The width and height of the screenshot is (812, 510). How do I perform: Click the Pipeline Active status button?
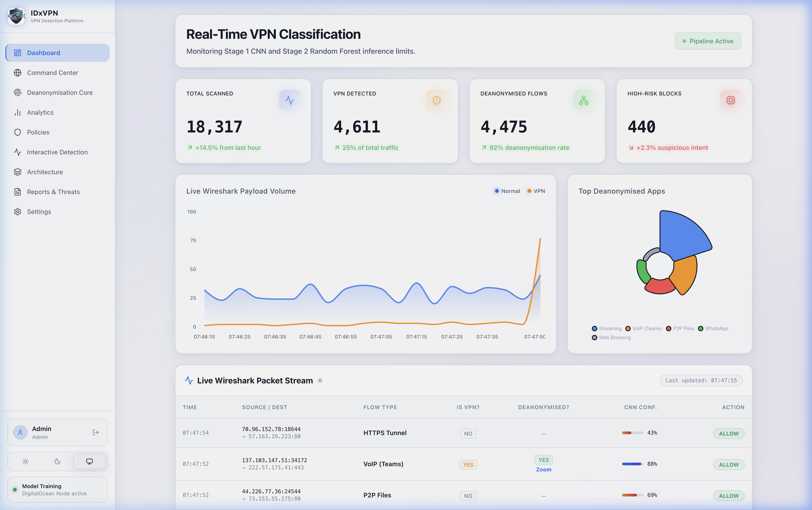(708, 41)
